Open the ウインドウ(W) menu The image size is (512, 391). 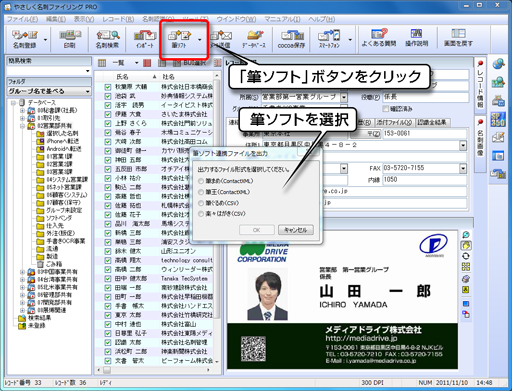click(236, 19)
